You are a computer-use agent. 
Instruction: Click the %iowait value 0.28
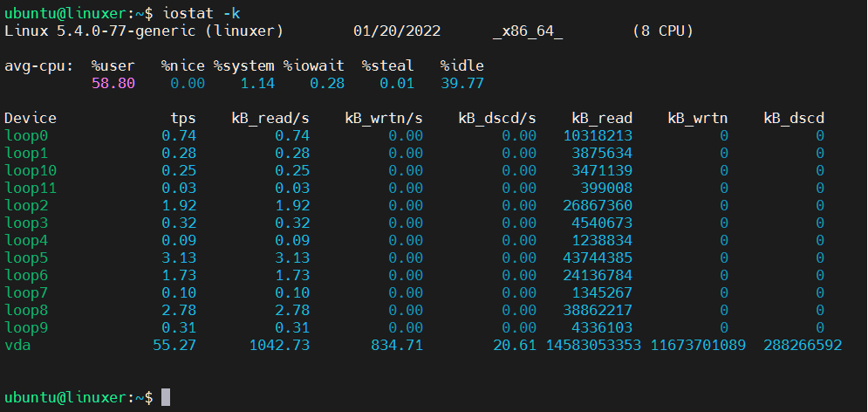[x=327, y=84]
